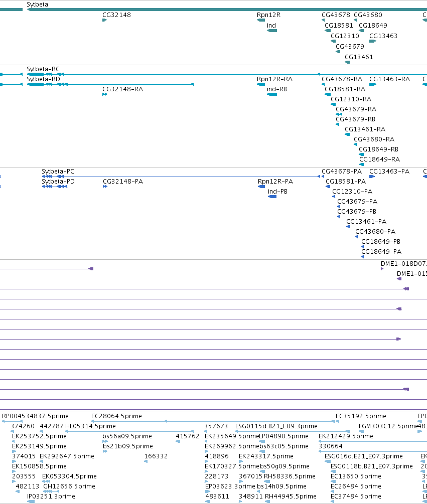Image resolution: width=427 pixels, height=504 pixels.
Task: Click the CG43678 gene label
Action: (336, 15)
